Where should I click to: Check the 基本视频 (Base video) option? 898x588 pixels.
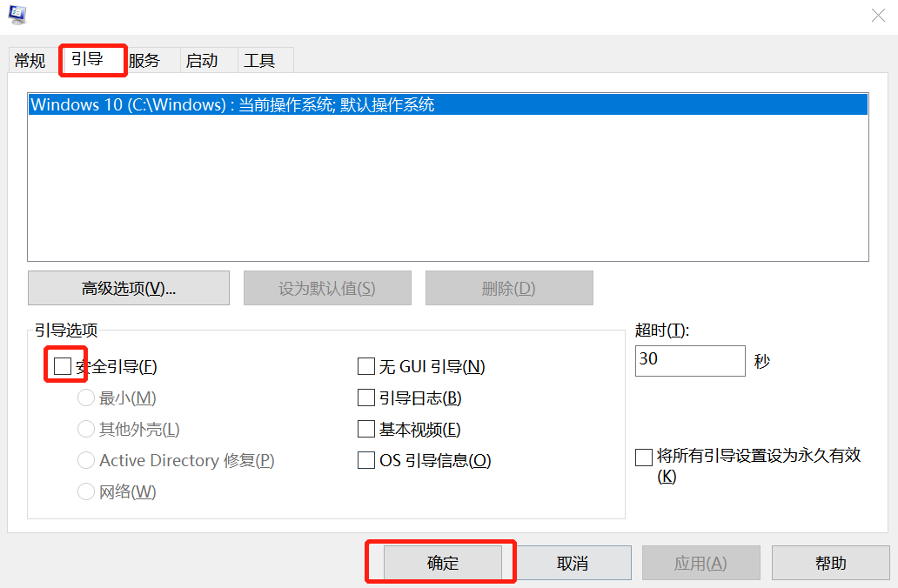pos(366,429)
